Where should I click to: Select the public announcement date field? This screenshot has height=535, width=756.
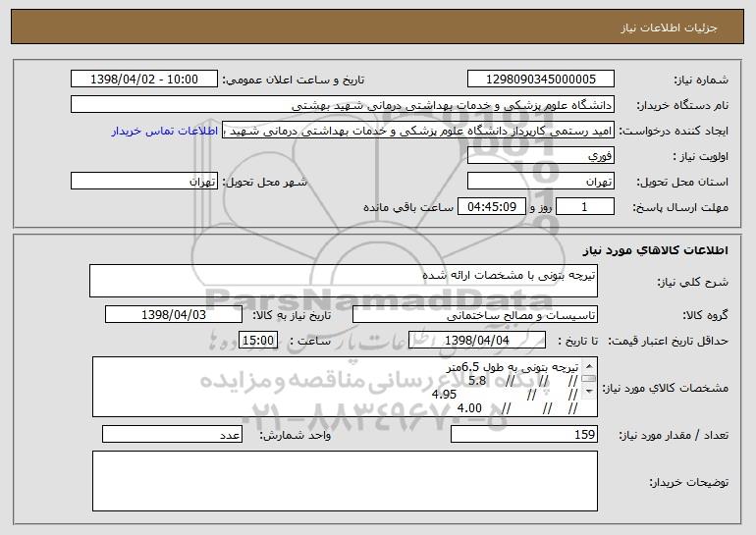point(144,79)
